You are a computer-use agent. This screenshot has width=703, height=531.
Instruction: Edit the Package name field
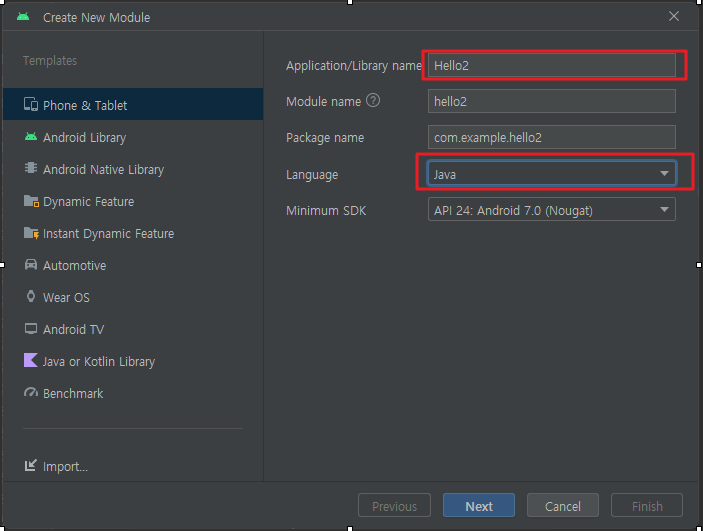coord(551,137)
